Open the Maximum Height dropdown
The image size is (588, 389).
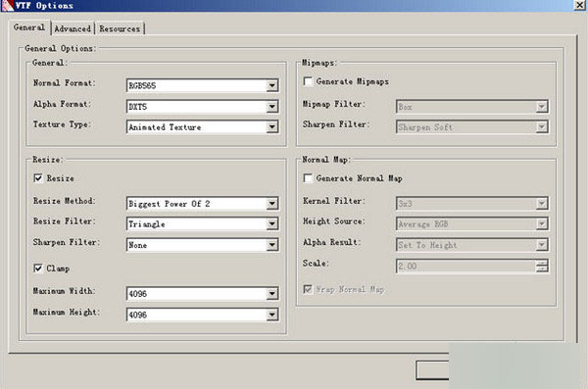point(203,315)
